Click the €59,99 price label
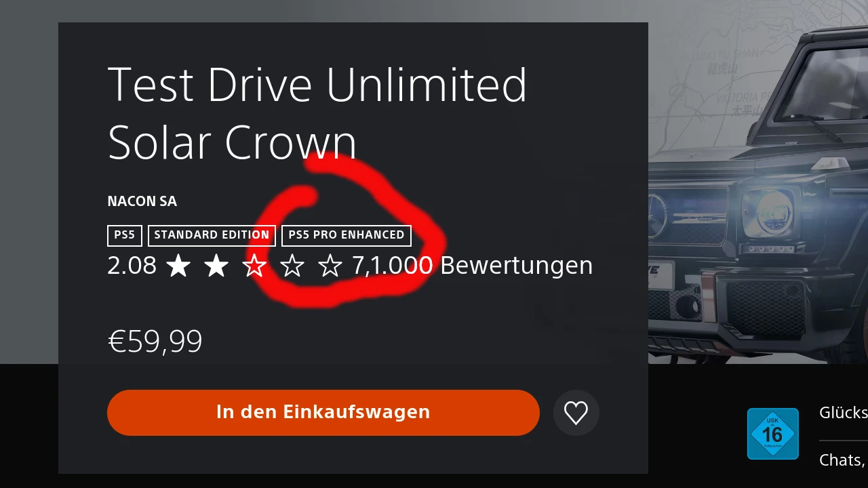The image size is (868, 488). tap(155, 342)
